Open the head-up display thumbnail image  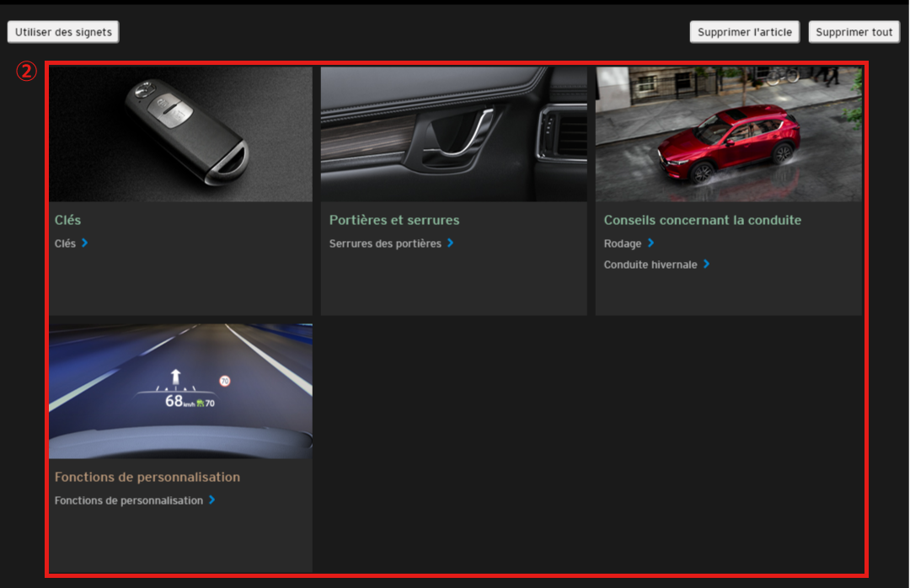point(180,391)
